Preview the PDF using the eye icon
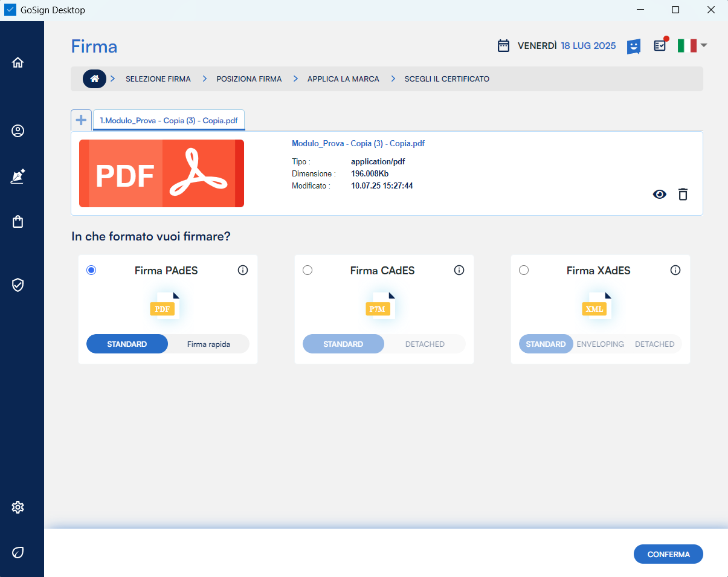728x577 pixels. click(659, 194)
